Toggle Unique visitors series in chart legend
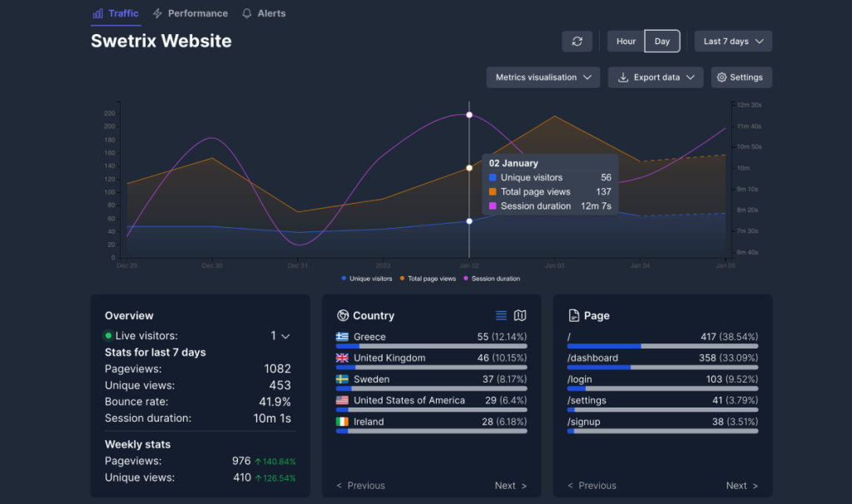The width and height of the screenshot is (852, 504). (x=367, y=279)
